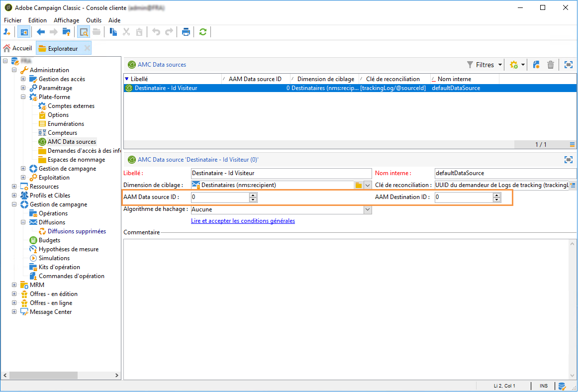Click the back navigation arrow in toolbar
This screenshot has width=578, height=392.
(41, 32)
